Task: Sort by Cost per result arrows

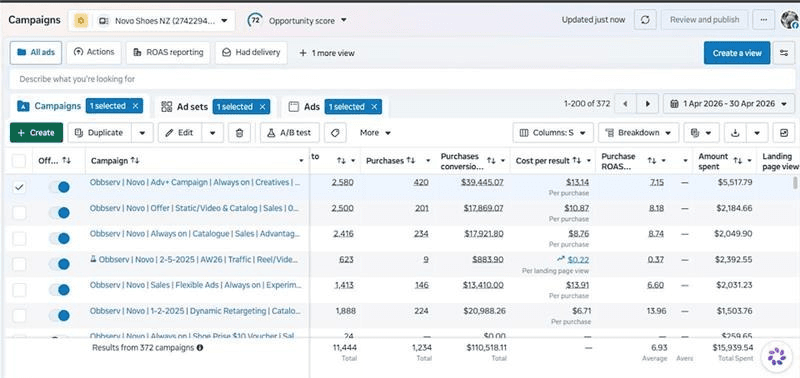Action: coord(577,161)
